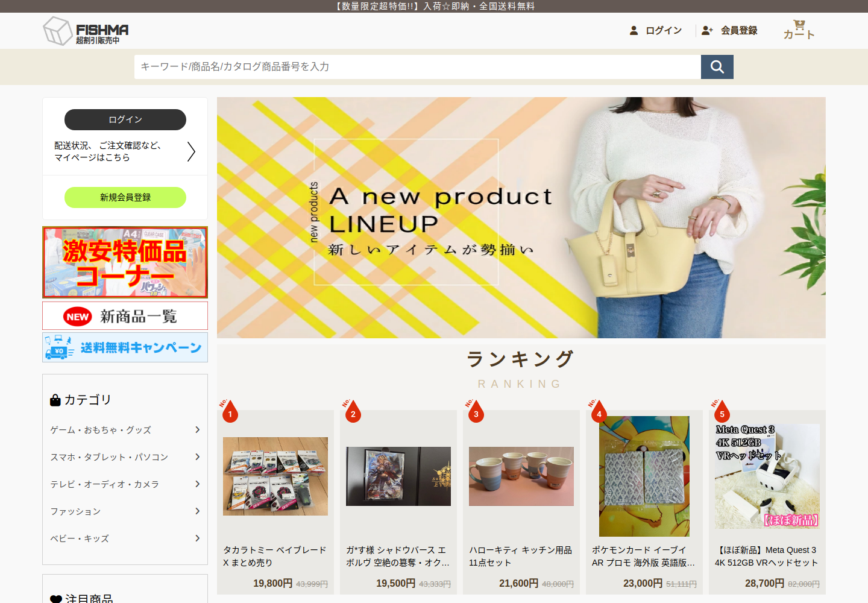This screenshot has width=868, height=603.
Task: Click the member registration person-plus icon
Action: coord(707,30)
